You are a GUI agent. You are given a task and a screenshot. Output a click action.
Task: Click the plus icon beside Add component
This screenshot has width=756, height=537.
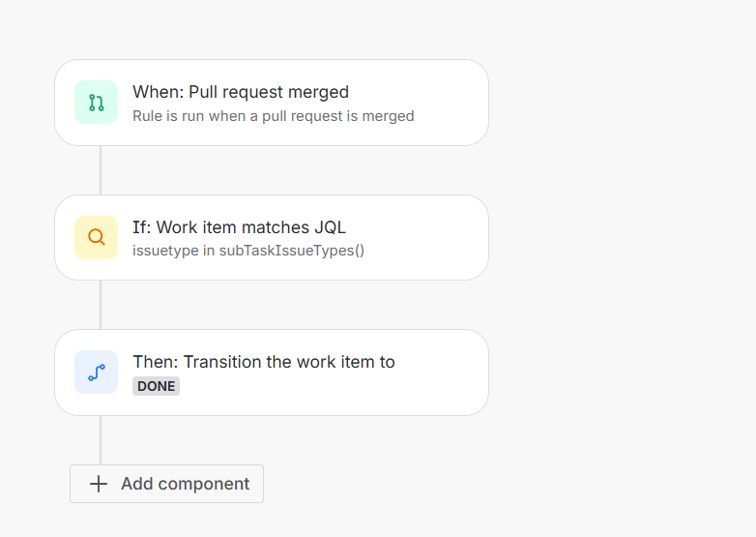(x=99, y=484)
